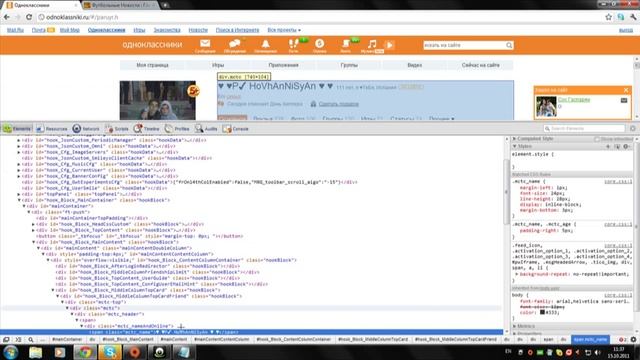Screen dimensions: 640x360
Task: Focus the Search Elements field
Action: pos(584,129)
